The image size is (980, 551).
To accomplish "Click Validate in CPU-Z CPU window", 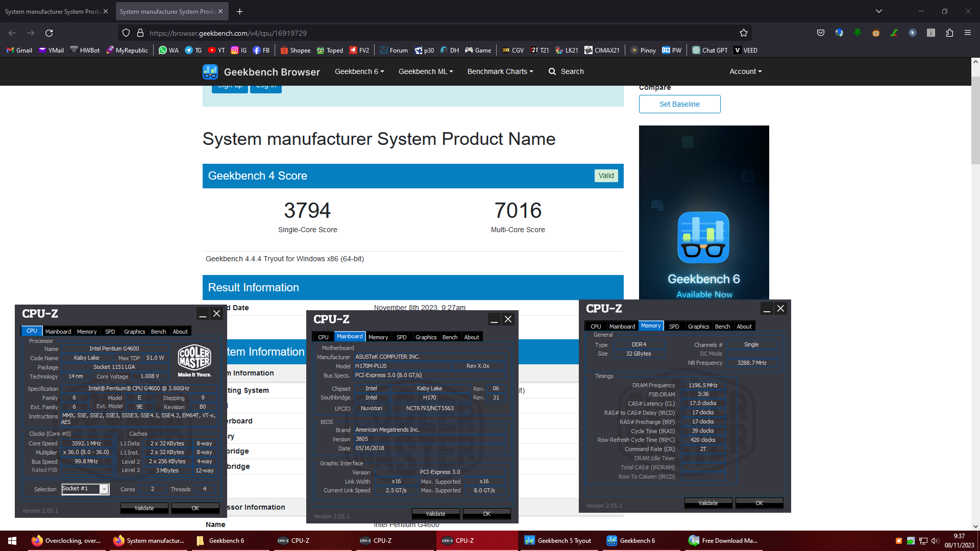I will (x=144, y=508).
